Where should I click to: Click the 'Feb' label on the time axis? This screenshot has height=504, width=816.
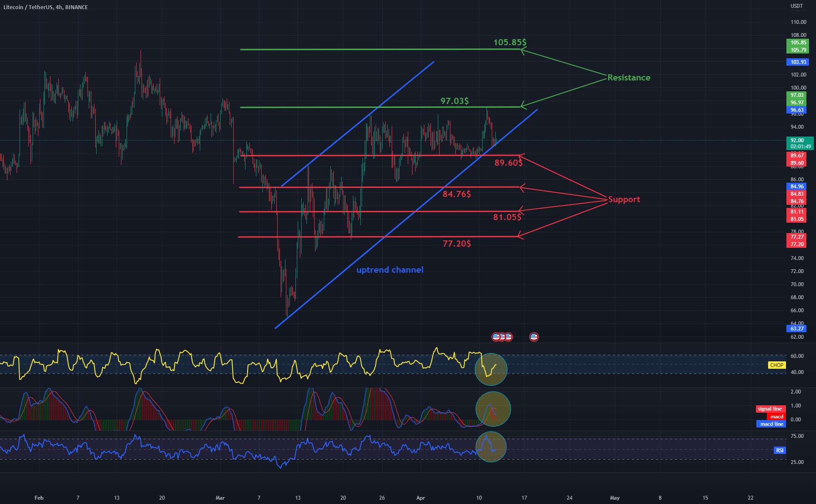click(39, 498)
